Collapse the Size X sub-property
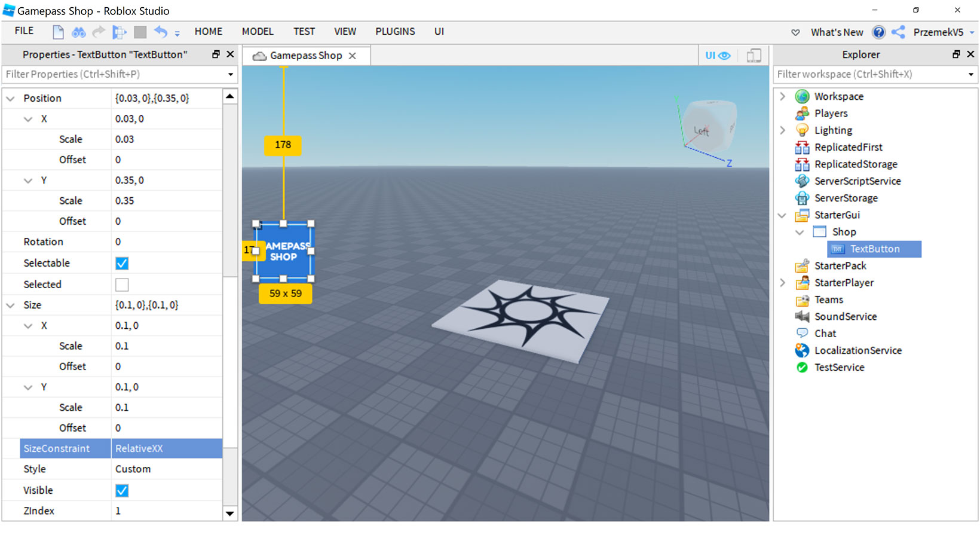 (x=27, y=326)
